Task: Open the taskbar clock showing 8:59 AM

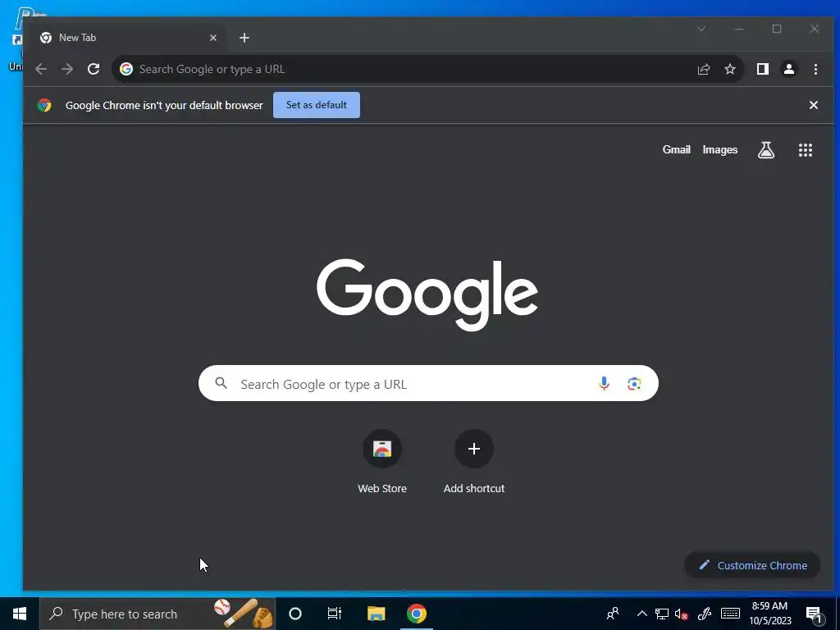Action: (x=769, y=614)
